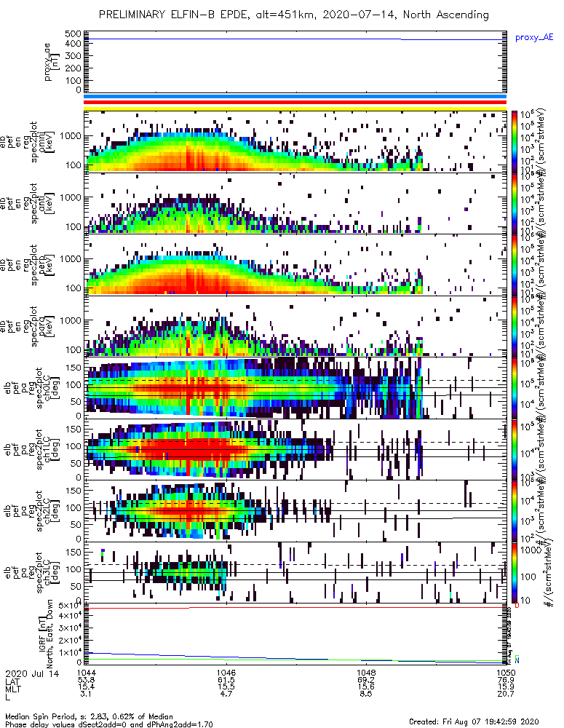Click the 1044 time axis tick label
This screenshot has height=728, width=564.
click(87, 673)
